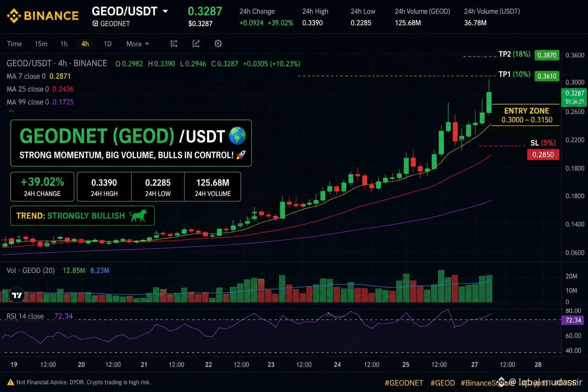The height and width of the screenshot is (392, 588).
Task: Click the MA 25 close indicator label
Action: (x=28, y=89)
